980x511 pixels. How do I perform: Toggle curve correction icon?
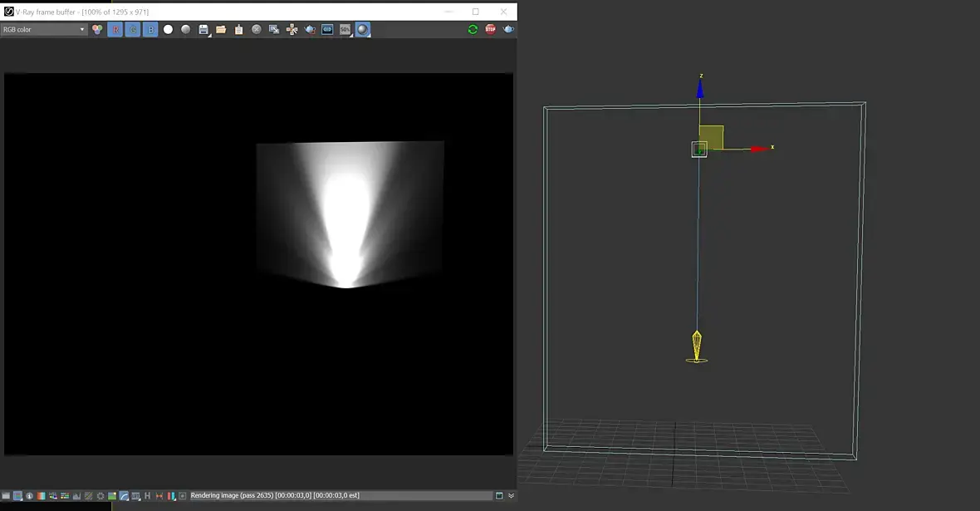(x=88, y=495)
